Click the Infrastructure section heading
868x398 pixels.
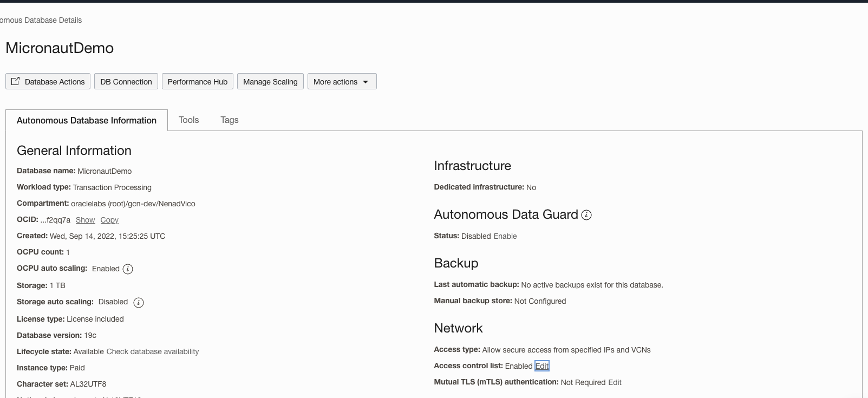[473, 166]
